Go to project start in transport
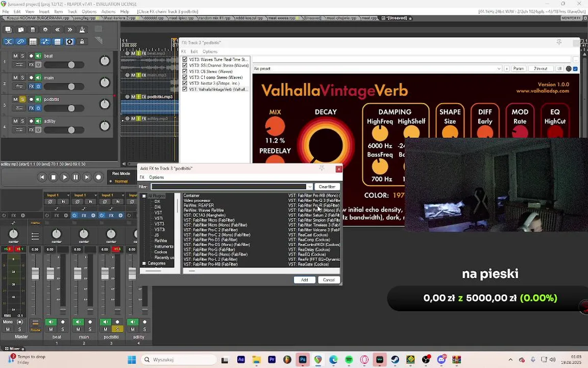 tap(42, 177)
